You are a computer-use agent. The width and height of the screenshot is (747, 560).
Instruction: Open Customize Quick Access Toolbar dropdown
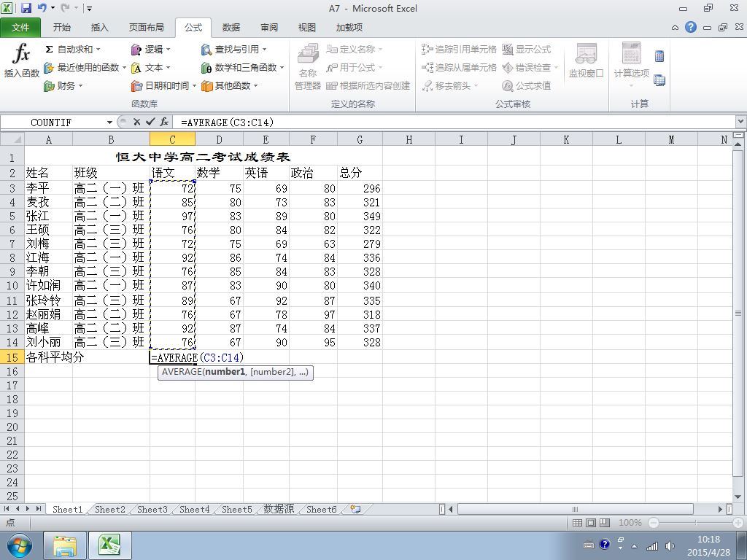coord(89,8)
